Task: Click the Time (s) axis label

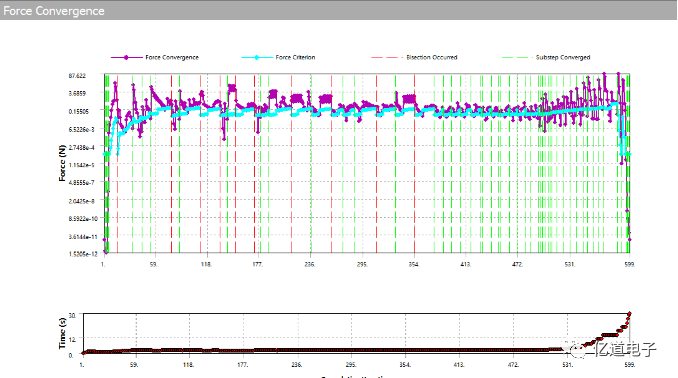Action: click(x=62, y=333)
